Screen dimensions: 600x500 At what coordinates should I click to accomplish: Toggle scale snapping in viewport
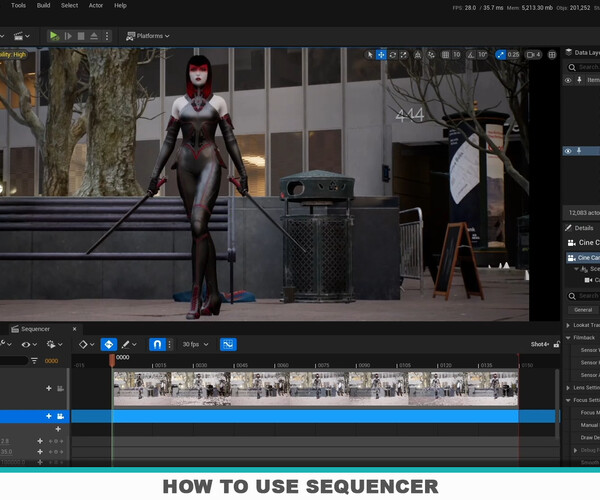click(x=501, y=55)
